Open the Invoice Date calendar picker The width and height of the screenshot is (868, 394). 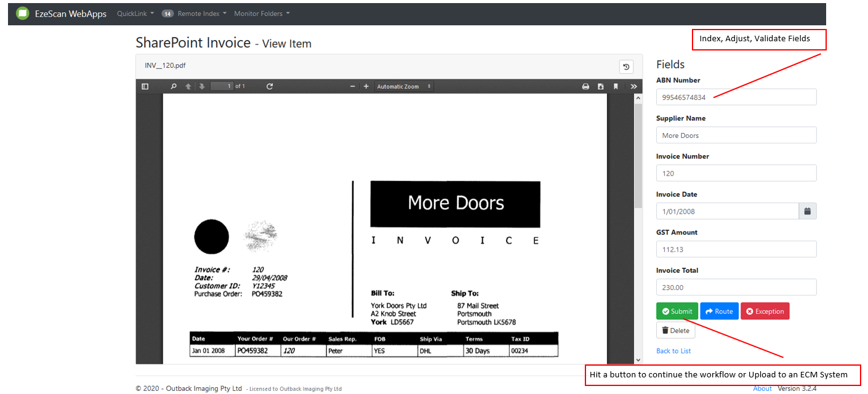click(808, 211)
